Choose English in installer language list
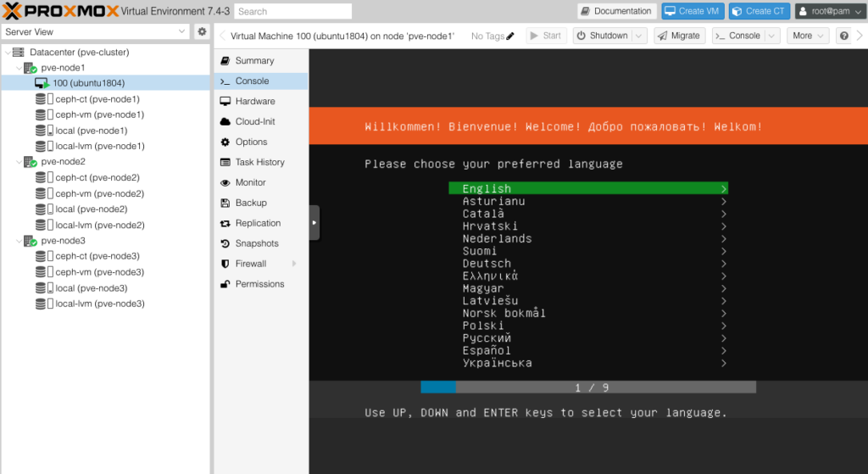The height and width of the screenshot is (474, 868). 588,189
